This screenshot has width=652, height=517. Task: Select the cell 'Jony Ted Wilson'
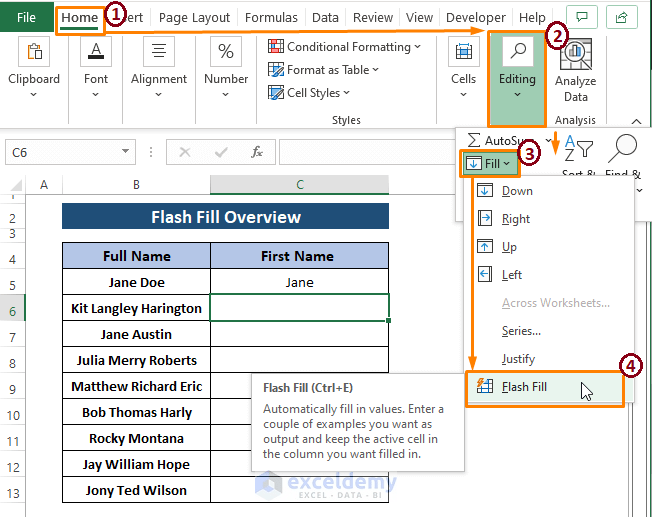pyautogui.click(x=136, y=490)
